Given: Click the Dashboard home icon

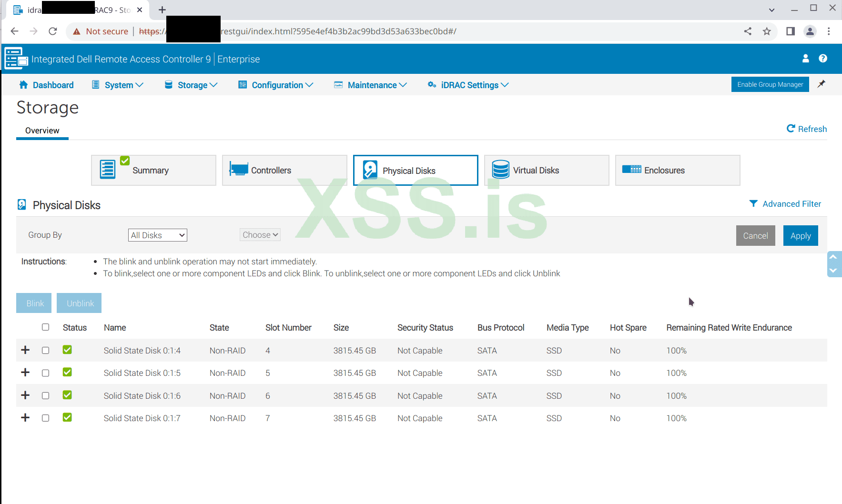Looking at the screenshot, I should [x=23, y=85].
